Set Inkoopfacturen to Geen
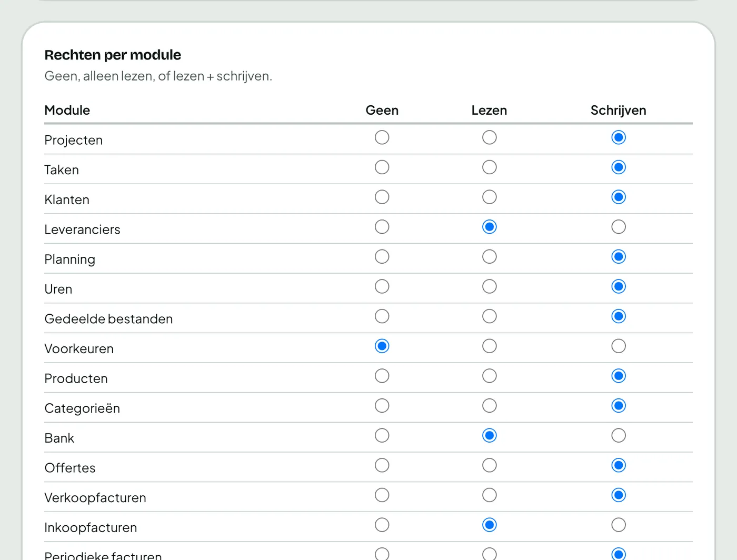Image resolution: width=737 pixels, height=560 pixels. [382, 525]
